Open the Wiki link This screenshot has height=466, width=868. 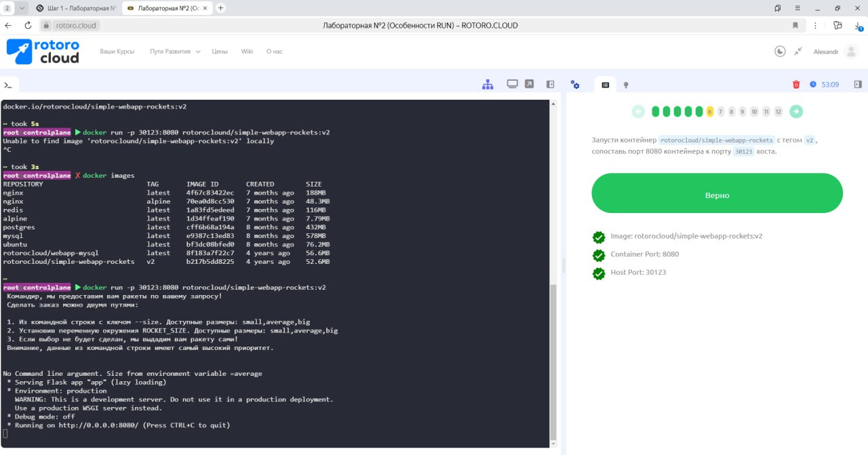[x=247, y=52]
